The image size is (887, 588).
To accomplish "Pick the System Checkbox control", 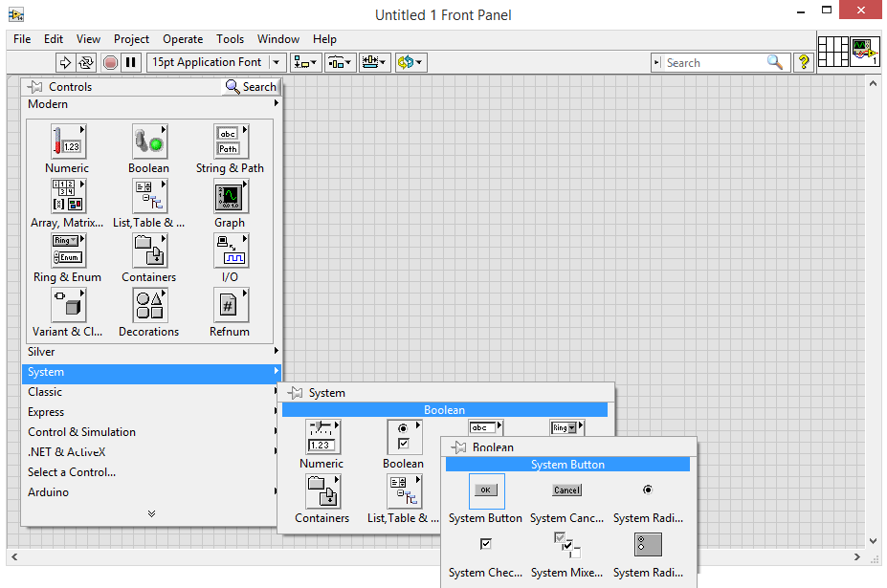I will (x=486, y=544).
